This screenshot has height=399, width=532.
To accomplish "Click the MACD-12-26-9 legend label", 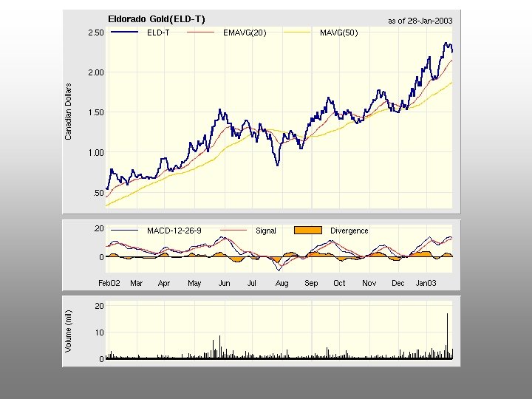I will point(174,231).
